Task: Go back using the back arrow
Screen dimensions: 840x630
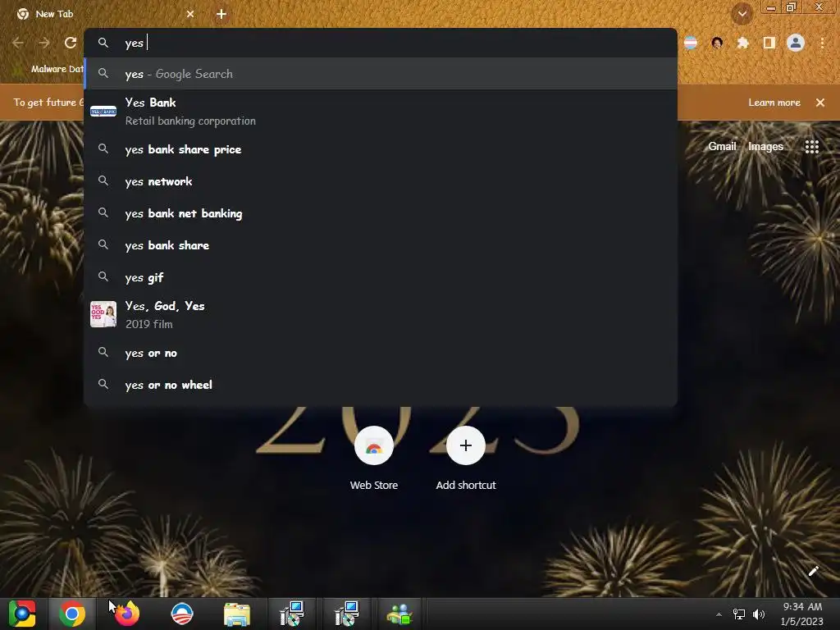Action: click(x=18, y=43)
